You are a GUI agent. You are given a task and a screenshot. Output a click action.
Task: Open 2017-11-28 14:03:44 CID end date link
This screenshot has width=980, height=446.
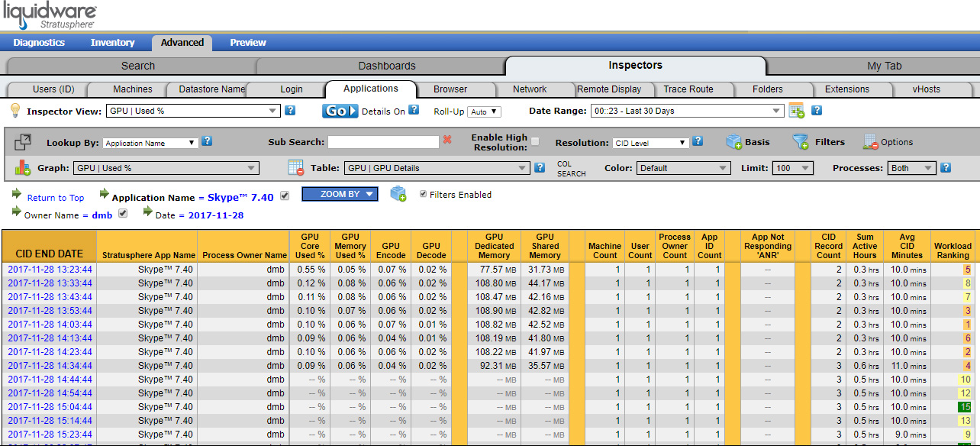click(50, 325)
